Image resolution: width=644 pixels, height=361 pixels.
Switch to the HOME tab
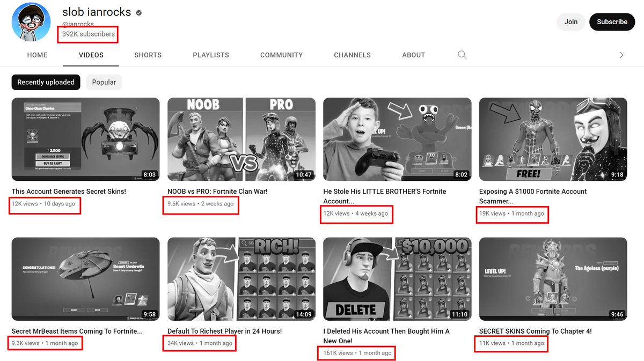pyautogui.click(x=38, y=55)
